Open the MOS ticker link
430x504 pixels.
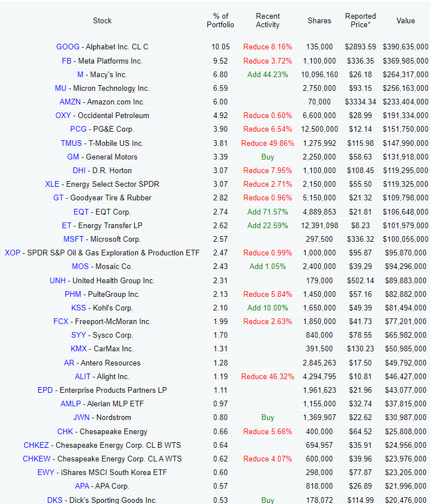[x=80, y=267]
